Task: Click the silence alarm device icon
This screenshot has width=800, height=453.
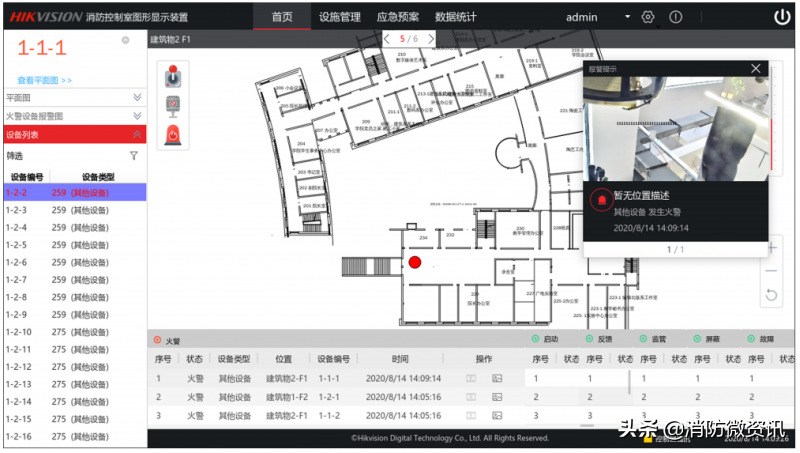Action: click(x=171, y=104)
